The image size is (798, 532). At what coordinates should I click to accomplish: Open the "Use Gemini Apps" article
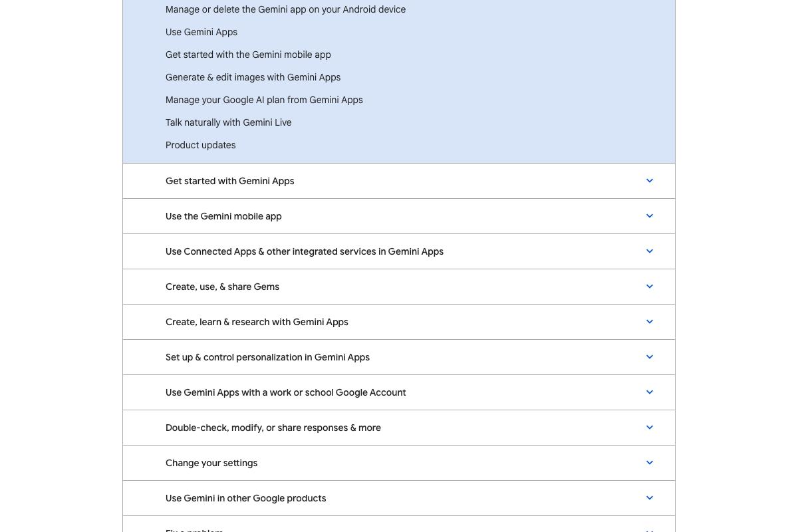click(x=201, y=32)
